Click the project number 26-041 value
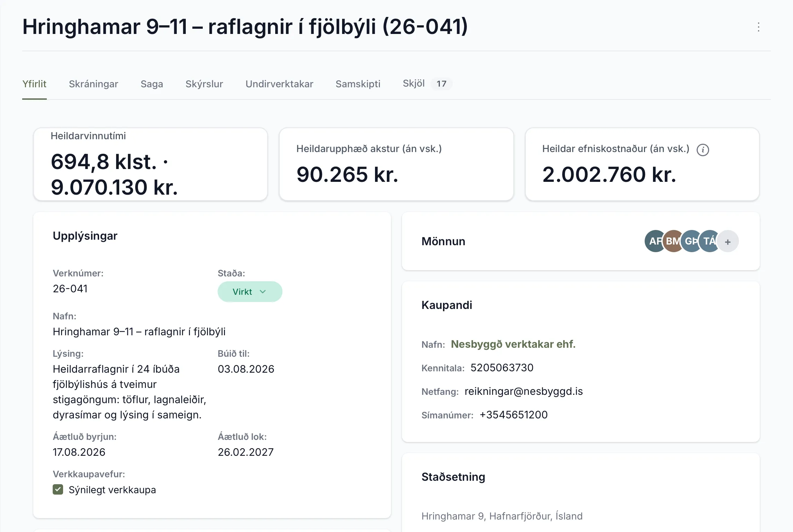 point(70,289)
